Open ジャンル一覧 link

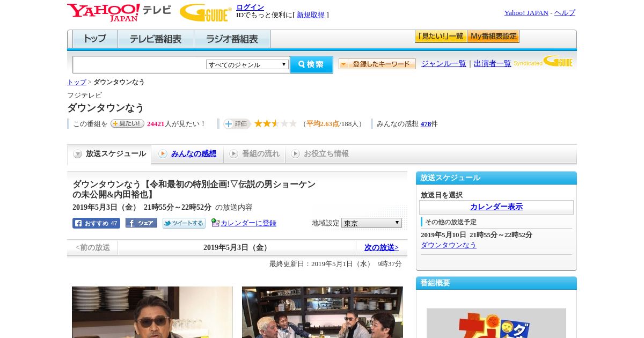pyautogui.click(x=444, y=64)
